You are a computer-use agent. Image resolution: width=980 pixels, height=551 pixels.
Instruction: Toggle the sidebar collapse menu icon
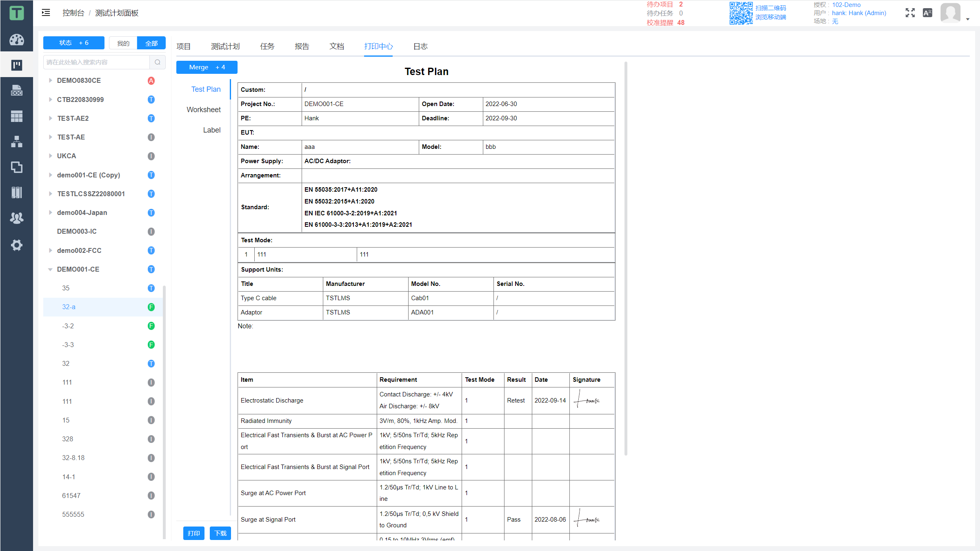click(x=46, y=13)
